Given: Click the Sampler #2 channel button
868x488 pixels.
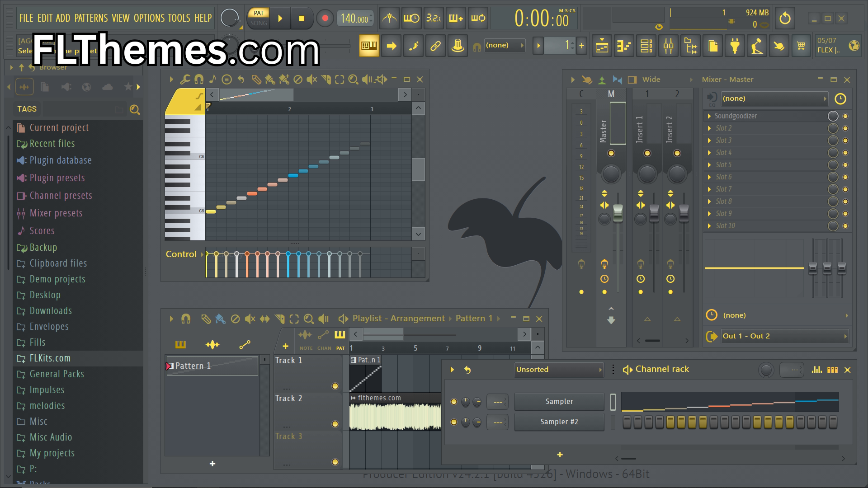Looking at the screenshot, I should click(x=559, y=422).
